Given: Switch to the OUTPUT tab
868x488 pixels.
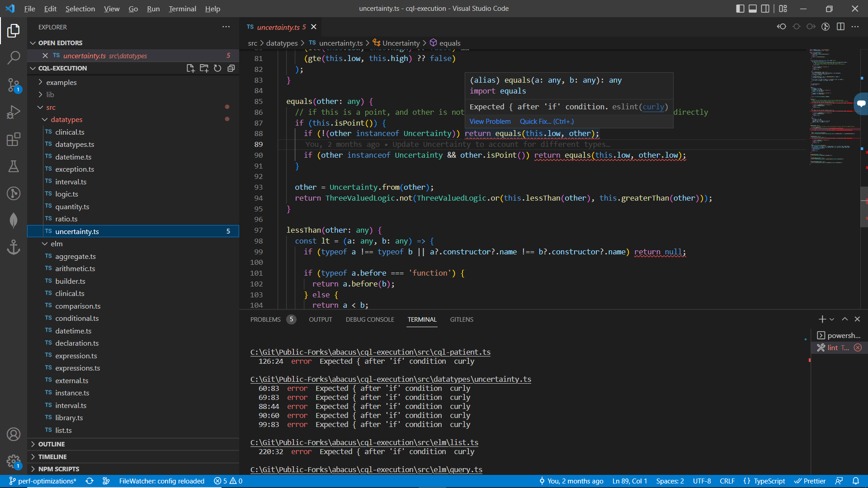Looking at the screenshot, I should tap(321, 319).
